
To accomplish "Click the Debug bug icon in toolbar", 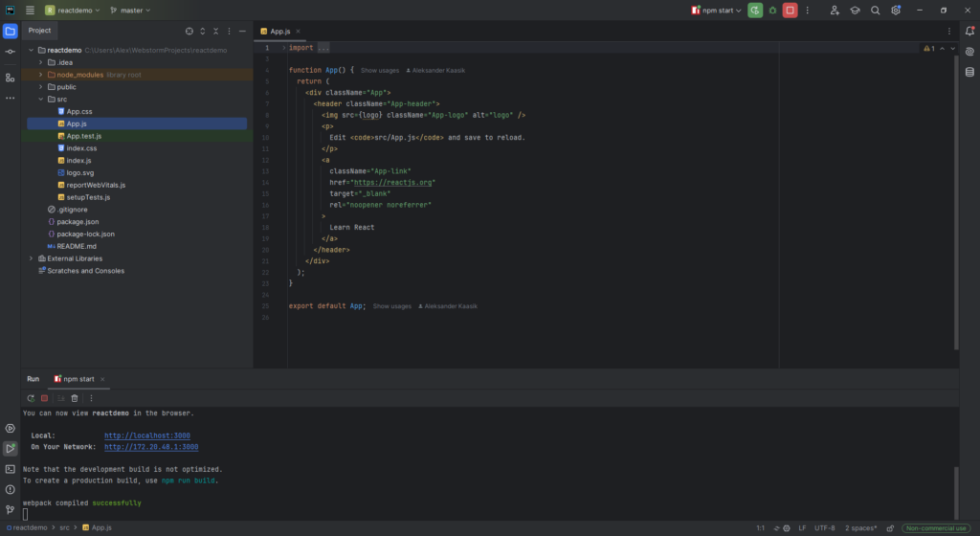I will click(x=772, y=10).
